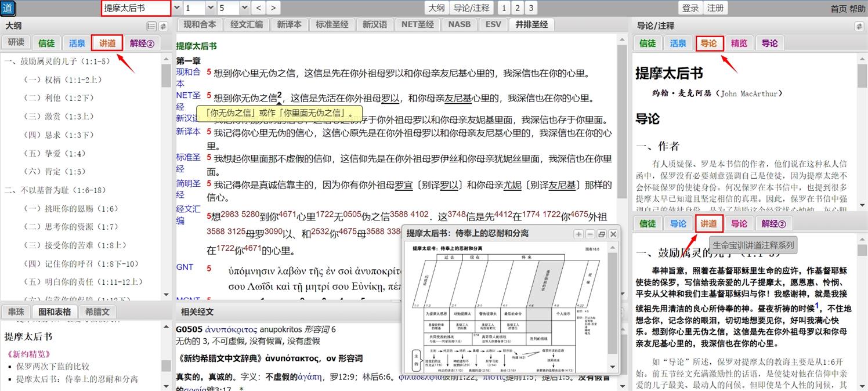Click the 登录 login button

point(690,8)
